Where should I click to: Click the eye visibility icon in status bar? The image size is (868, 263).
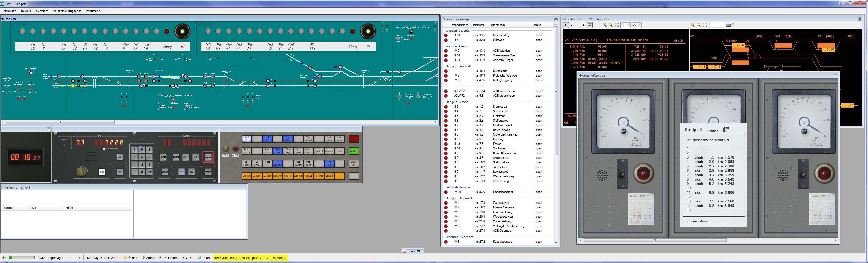160,258
